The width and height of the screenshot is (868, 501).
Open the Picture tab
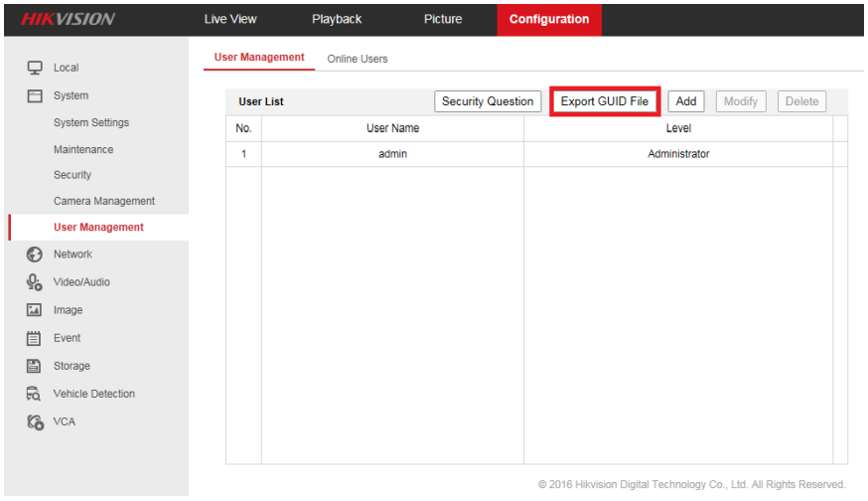point(443,19)
